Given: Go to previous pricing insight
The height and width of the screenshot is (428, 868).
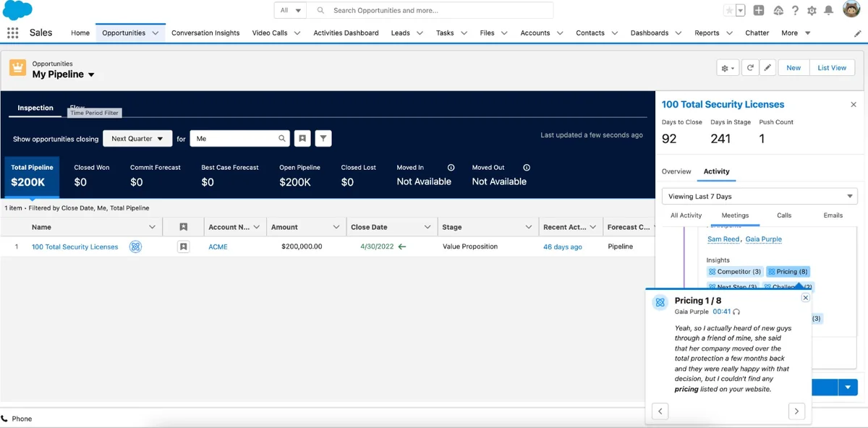Looking at the screenshot, I should (x=660, y=411).
